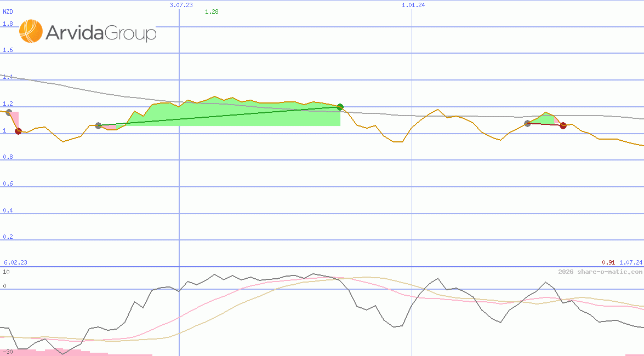Screen dimensions: 644x356
Task: Click the 6.02.23 start date label
Action: click(x=15, y=262)
